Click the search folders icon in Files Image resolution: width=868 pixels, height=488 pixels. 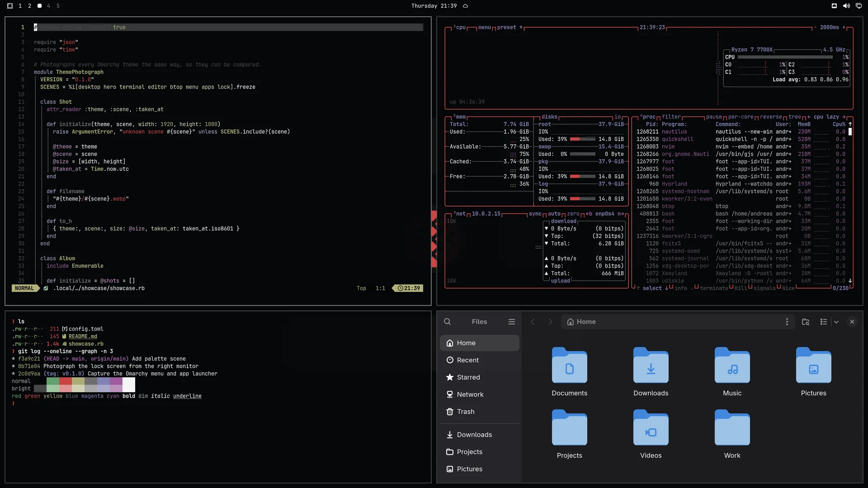[x=806, y=322]
